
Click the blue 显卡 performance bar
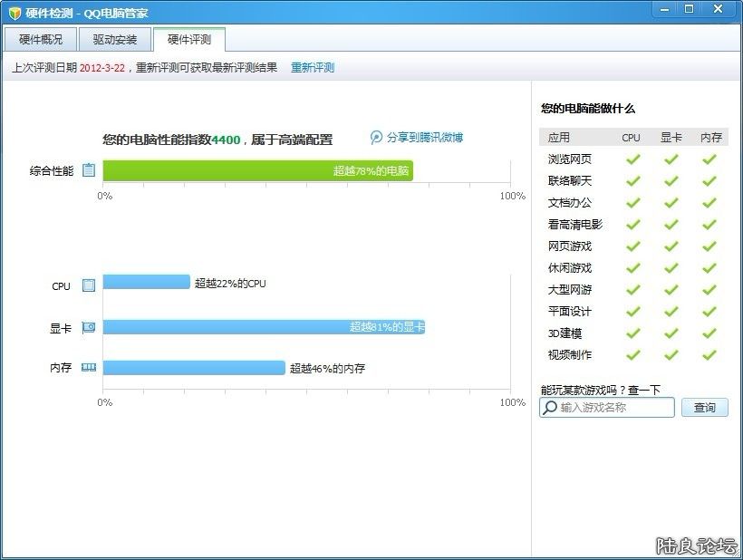(263, 327)
